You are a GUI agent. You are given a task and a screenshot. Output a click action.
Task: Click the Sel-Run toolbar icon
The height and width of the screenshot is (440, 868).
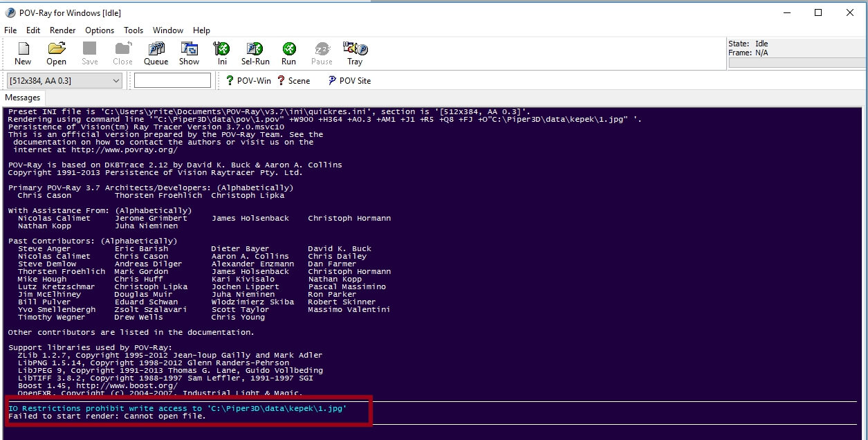(255, 53)
